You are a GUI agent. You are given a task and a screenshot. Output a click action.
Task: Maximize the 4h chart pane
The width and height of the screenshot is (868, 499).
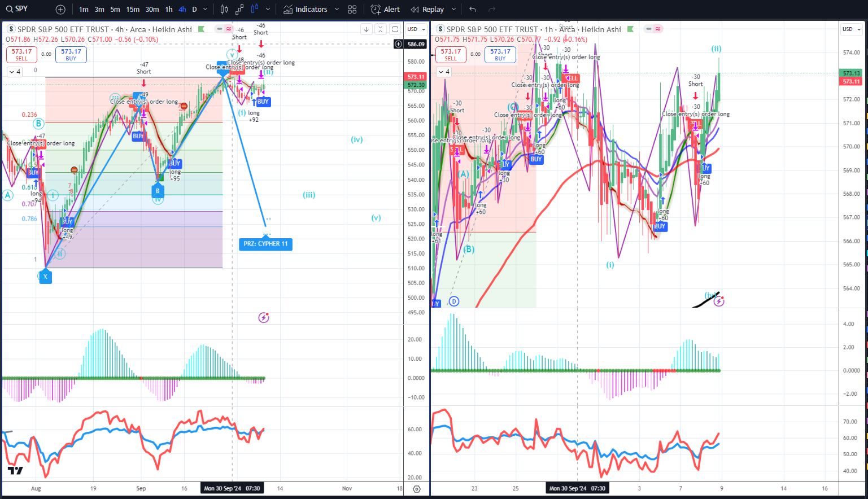(395, 29)
